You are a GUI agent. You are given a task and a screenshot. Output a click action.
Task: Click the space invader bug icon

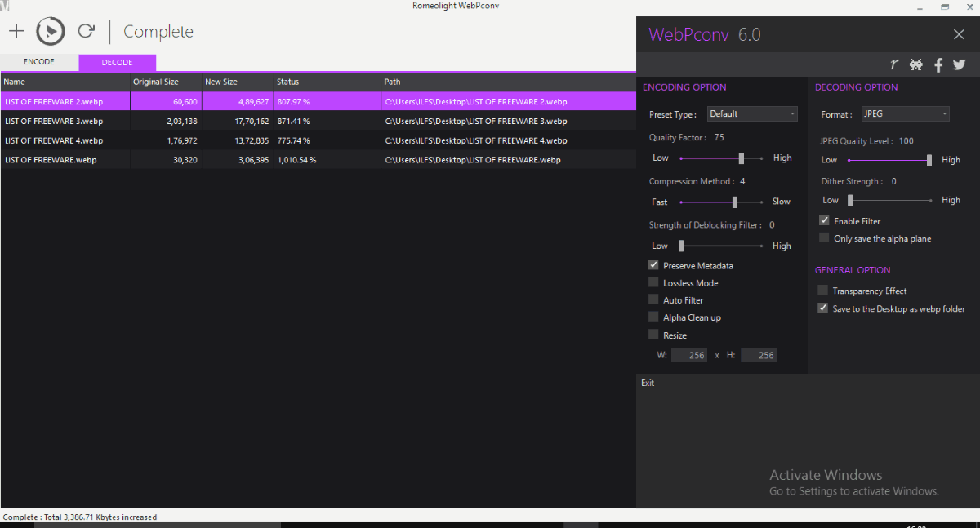click(x=916, y=65)
